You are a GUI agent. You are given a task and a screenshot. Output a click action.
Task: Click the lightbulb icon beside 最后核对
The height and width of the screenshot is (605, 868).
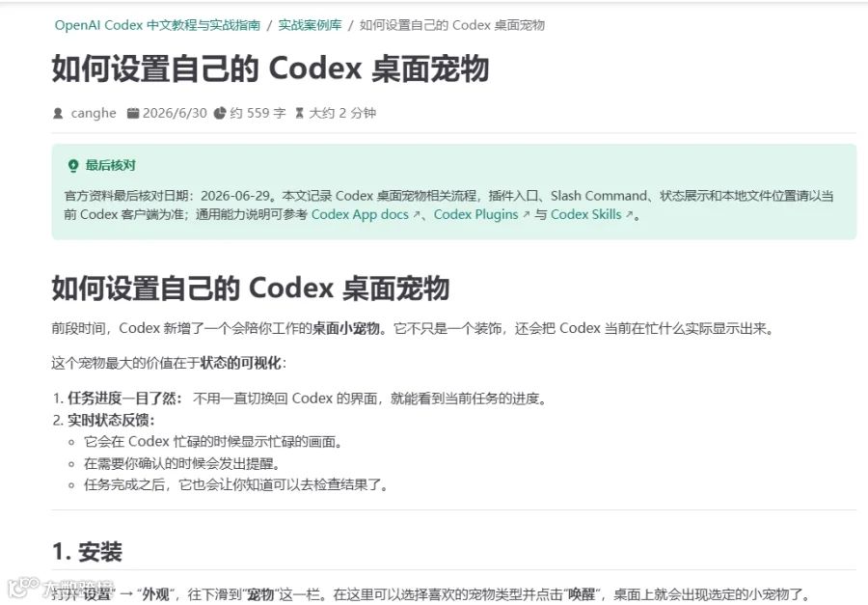tap(73, 166)
